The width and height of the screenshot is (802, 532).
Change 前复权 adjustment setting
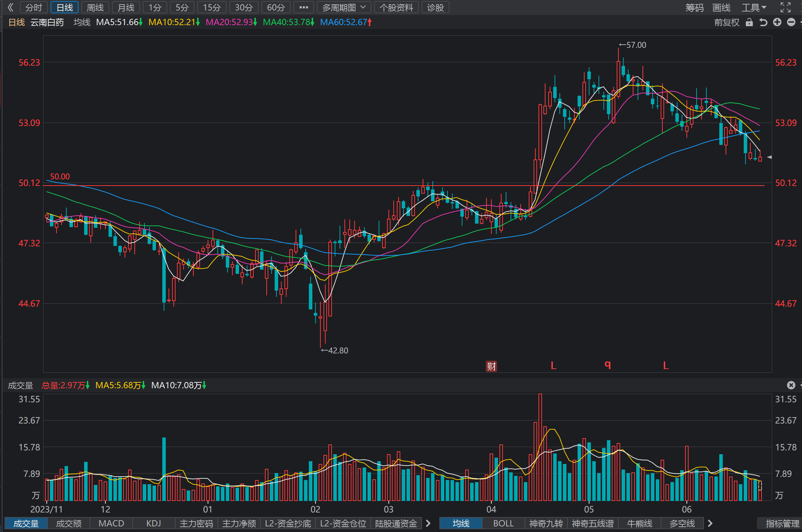727,22
